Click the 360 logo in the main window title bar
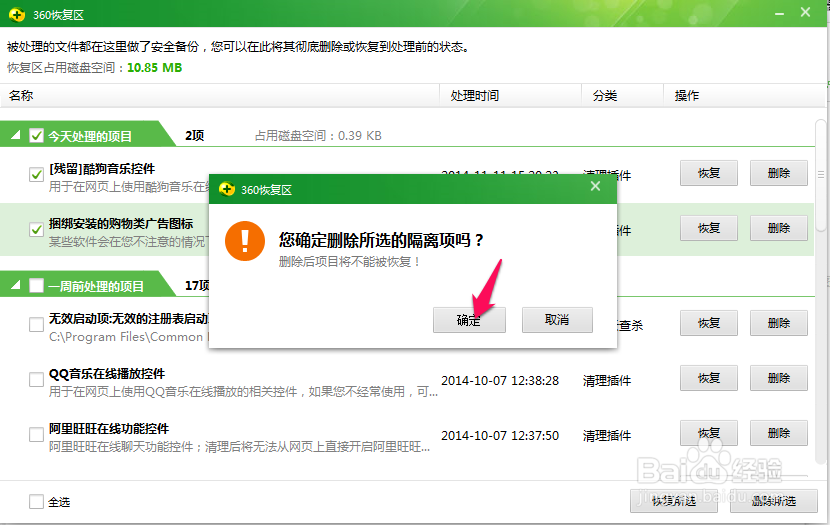 click(17, 14)
